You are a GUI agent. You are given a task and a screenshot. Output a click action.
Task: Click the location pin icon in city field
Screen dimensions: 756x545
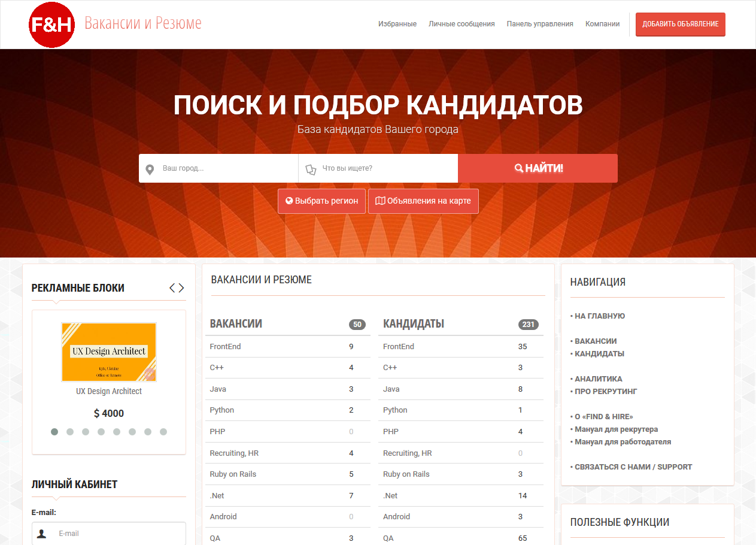(150, 169)
